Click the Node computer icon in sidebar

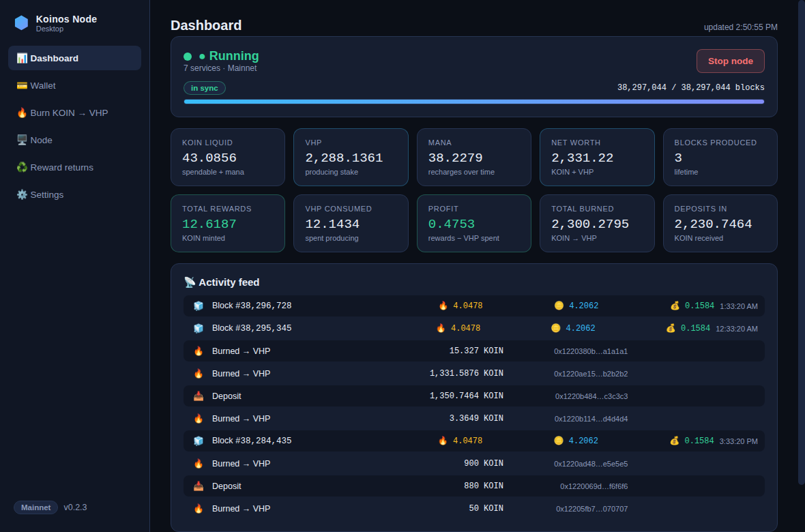[22, 140]
